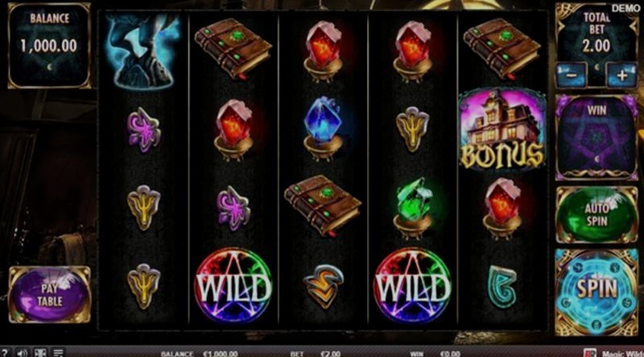The width and height of the screenshot is (644, 357).
Task: Click the blue crystal cauldron symbol
Action: (323, 129)
